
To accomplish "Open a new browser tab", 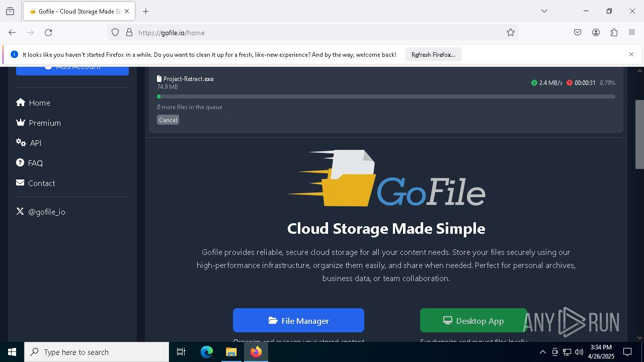I will [x=146, y=11].
